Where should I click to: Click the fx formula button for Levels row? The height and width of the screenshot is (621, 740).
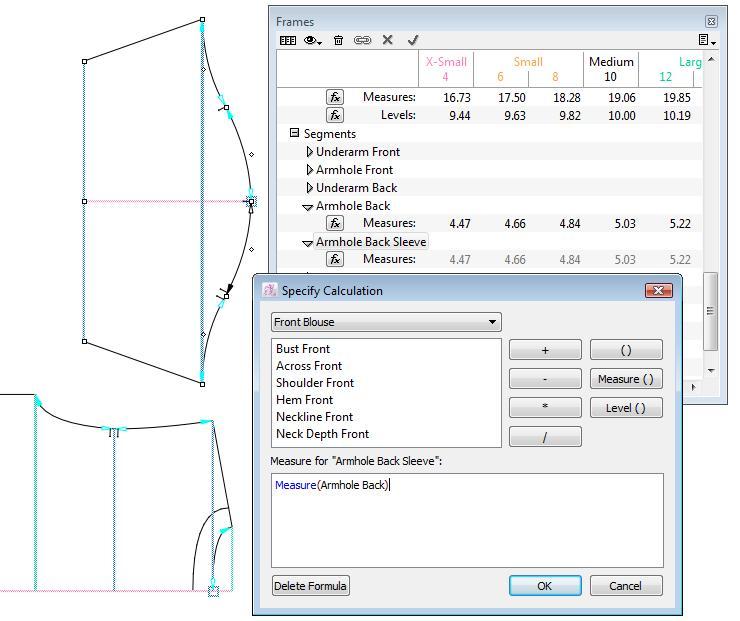click(x=335, y=115)
